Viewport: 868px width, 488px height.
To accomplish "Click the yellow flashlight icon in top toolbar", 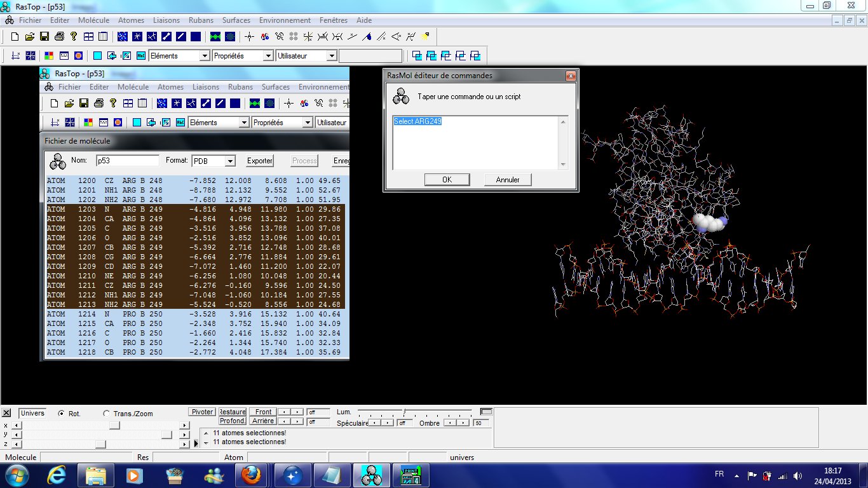I will pyautogui.click(x=425, y=36).
